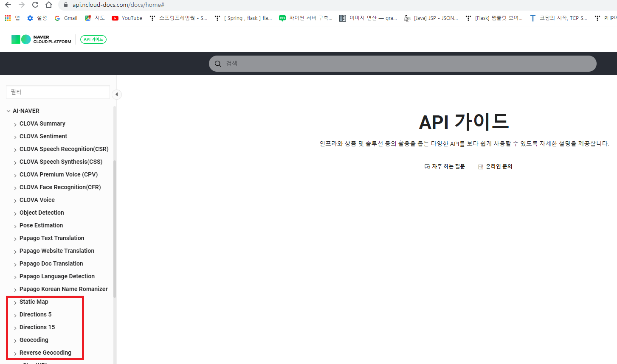This screenshot has height=364, width=617.
Task: Click the Naver Cloud Platform logo
Action: point(41,39)
